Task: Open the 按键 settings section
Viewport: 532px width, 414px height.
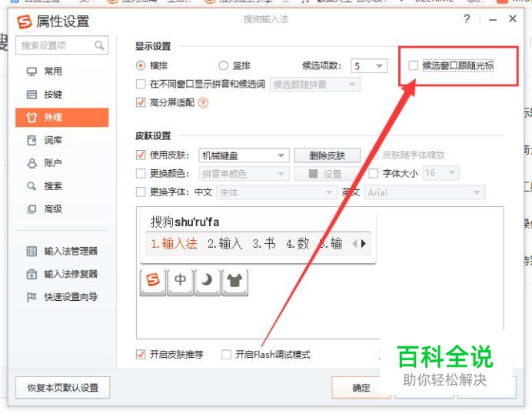Action: 62,95
